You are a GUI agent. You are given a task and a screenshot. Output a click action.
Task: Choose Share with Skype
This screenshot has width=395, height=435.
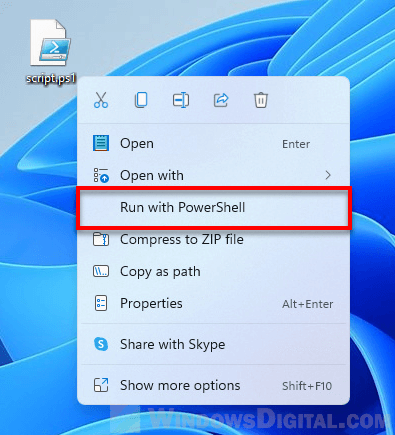point(213,344)
